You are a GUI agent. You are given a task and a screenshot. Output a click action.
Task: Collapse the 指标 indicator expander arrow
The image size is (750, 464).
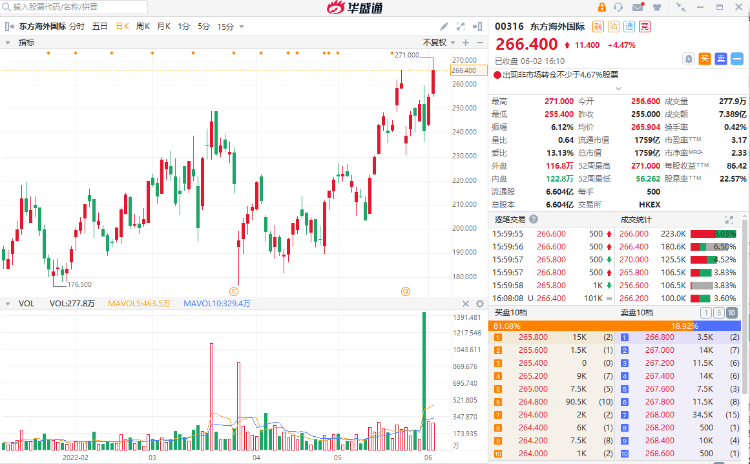[x=7, y=43]
